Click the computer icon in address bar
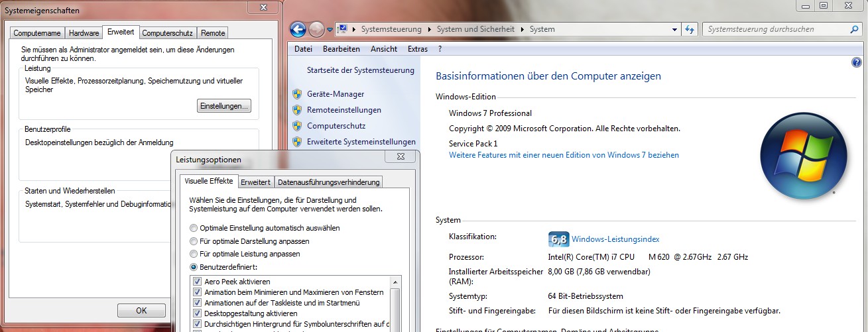 tap(343, 29)
